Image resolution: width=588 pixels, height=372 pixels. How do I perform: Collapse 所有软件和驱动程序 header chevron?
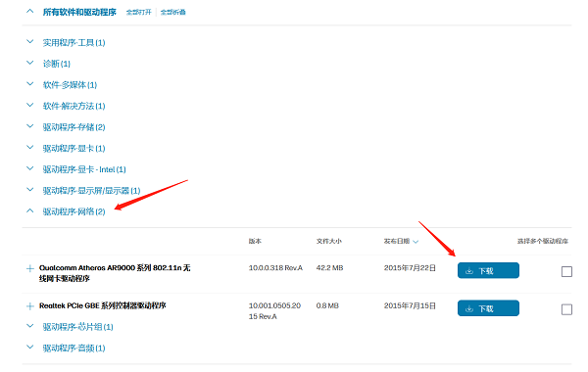point(30,12)
